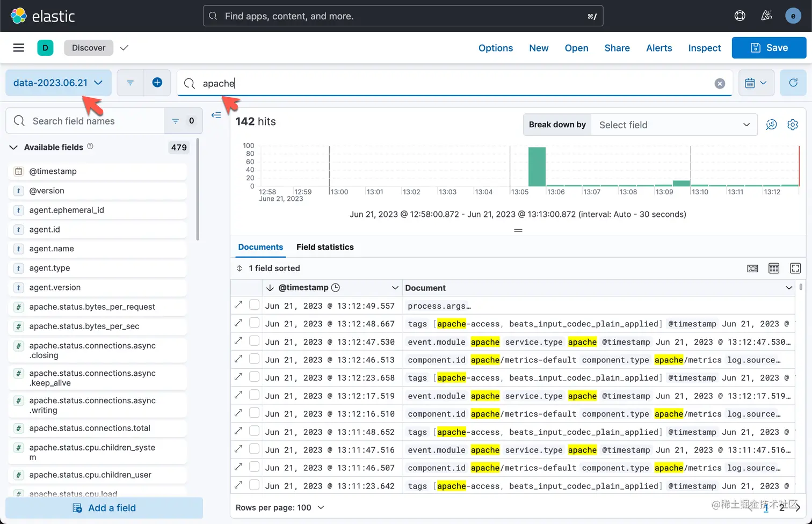Select the row checkbox for 13:11:47.516
The height and width of the screenshot is (524, 812).
tap(255, 449)
